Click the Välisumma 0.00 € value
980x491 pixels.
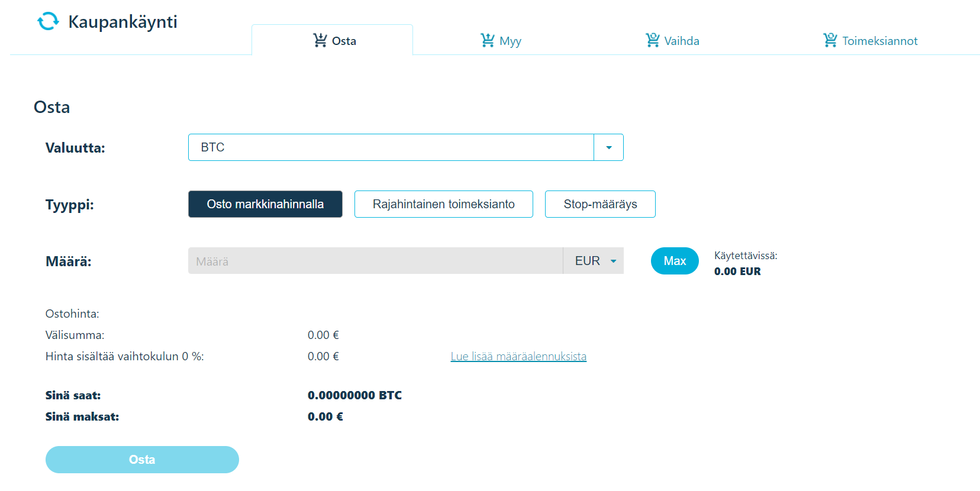323,335
